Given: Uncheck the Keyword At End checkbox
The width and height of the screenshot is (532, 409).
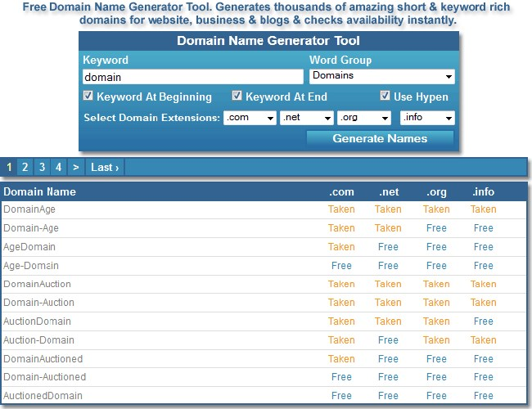Looking at the screenshot, I should coord(237,97).
